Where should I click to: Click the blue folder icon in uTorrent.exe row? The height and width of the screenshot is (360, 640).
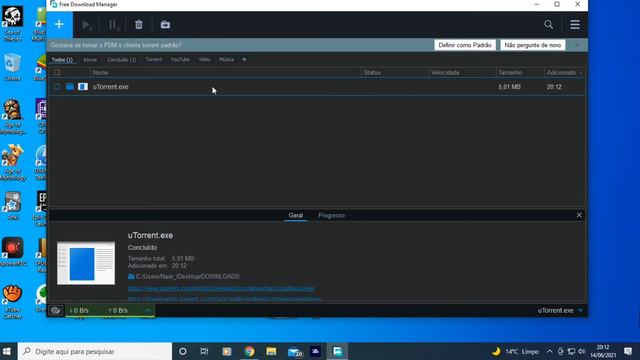click(x=70, y=87)
